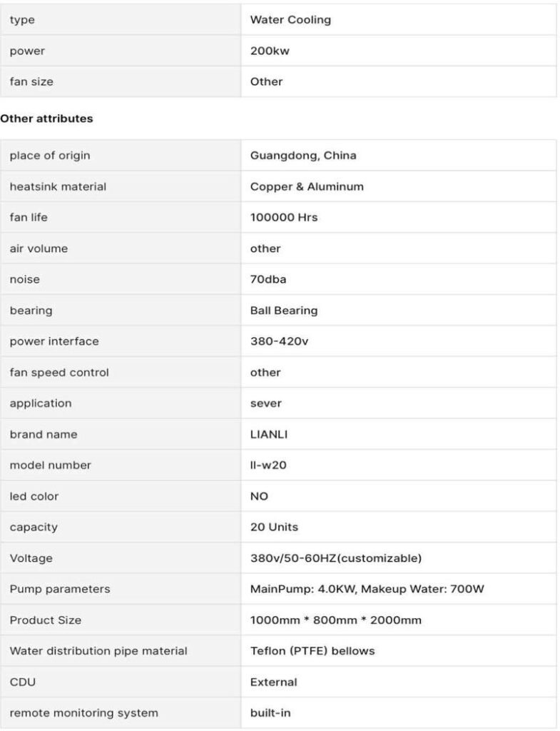This screenshot has height=731, width=560.
Task: Select the 'led color' attribute label
Action: point(34,496)
